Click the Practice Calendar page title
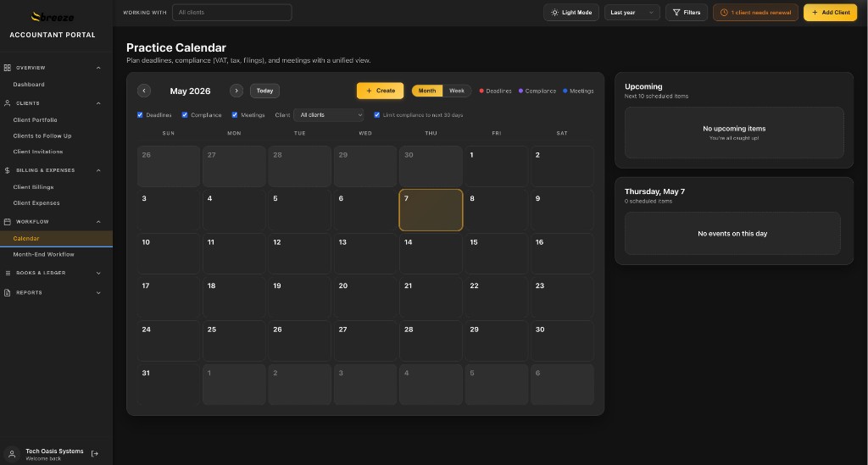This screenshot has height=465, width=868. click(176, 47)
